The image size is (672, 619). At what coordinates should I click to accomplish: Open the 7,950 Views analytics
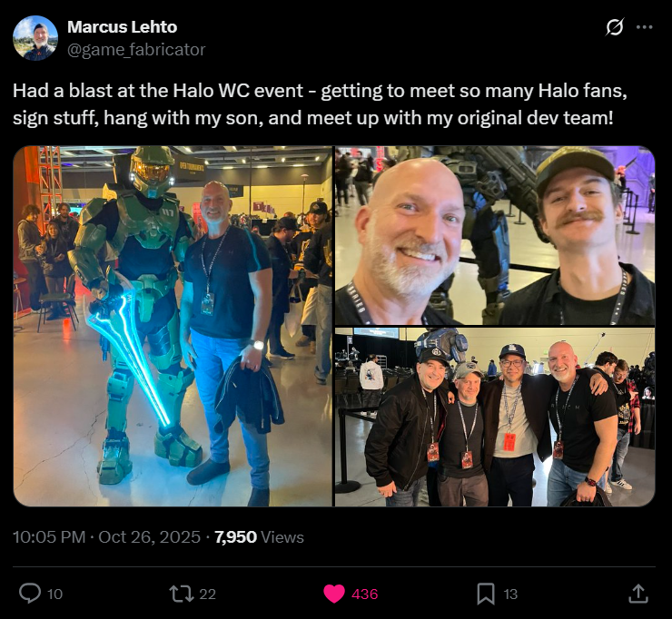[259, 536]
